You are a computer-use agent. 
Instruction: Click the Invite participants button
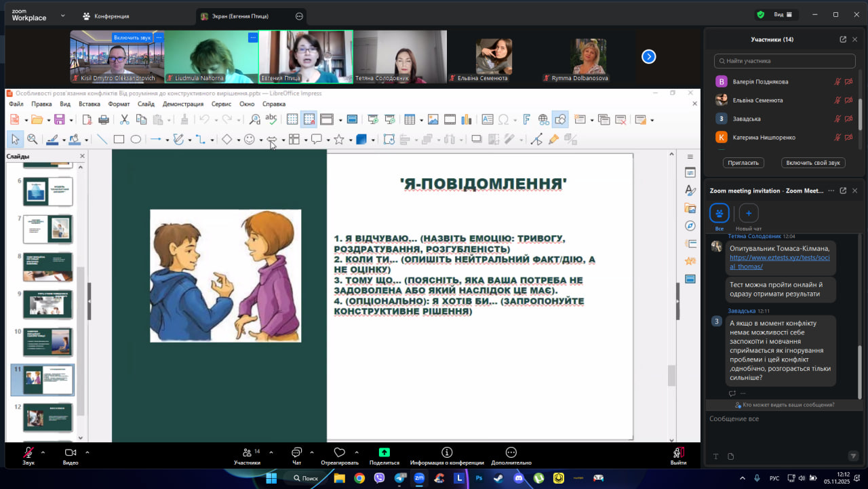[744, 163]
